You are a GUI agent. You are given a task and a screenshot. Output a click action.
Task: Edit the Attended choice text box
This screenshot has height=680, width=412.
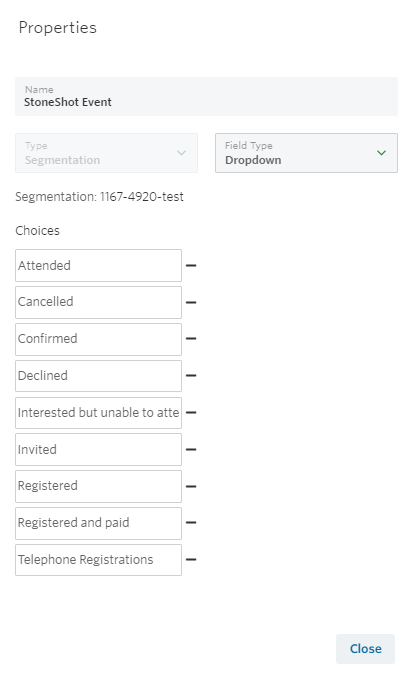(98, 265)
